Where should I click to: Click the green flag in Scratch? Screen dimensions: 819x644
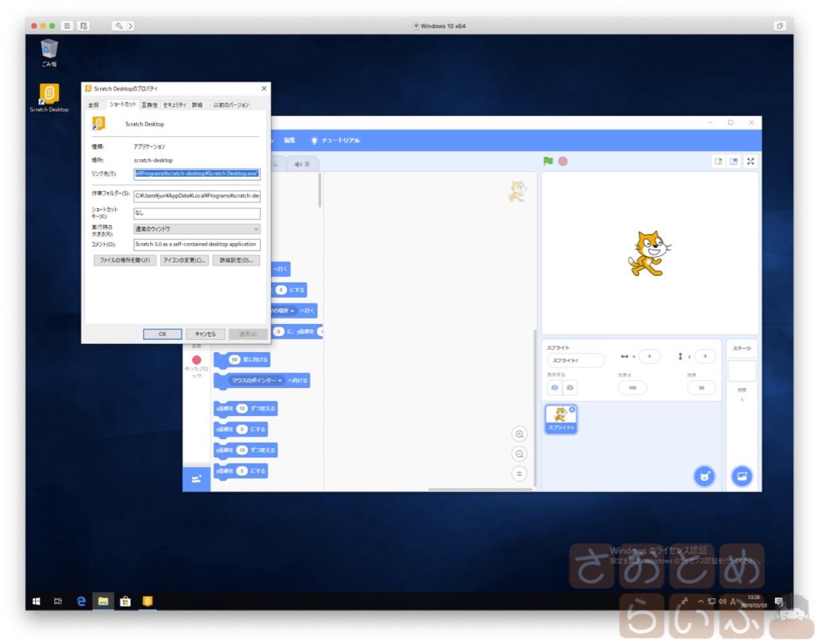pyautogui.click(x=548, y=162)
